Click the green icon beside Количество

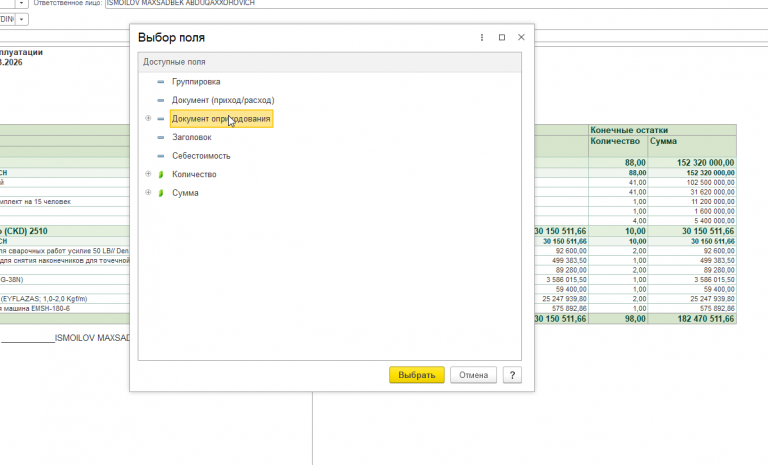point(161,174)
